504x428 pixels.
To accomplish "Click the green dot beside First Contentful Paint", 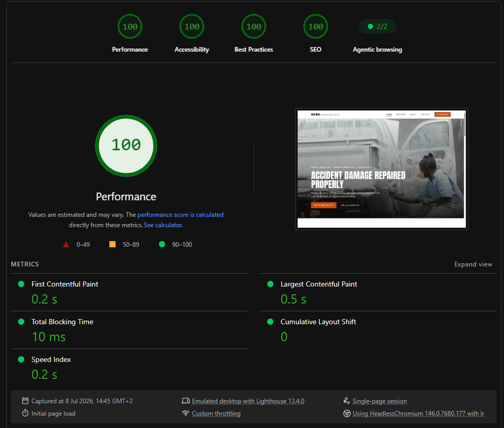I will (21, 284).
